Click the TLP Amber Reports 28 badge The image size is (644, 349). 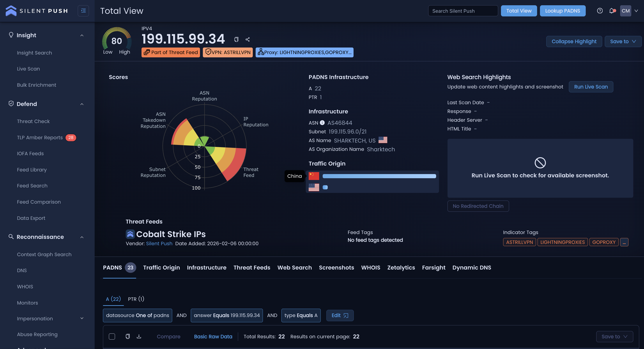[x=71, y=138]
